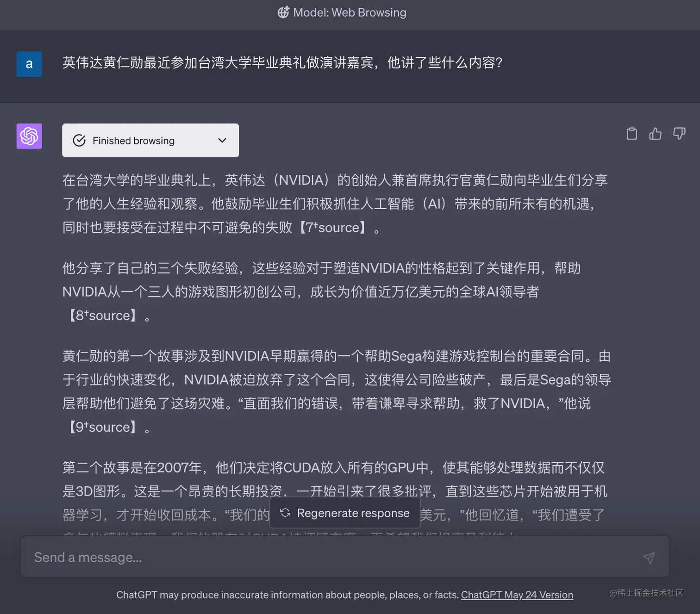Give the response a thumbs up
This screenshot has width=700, height=614.
(x=655, y=134)
